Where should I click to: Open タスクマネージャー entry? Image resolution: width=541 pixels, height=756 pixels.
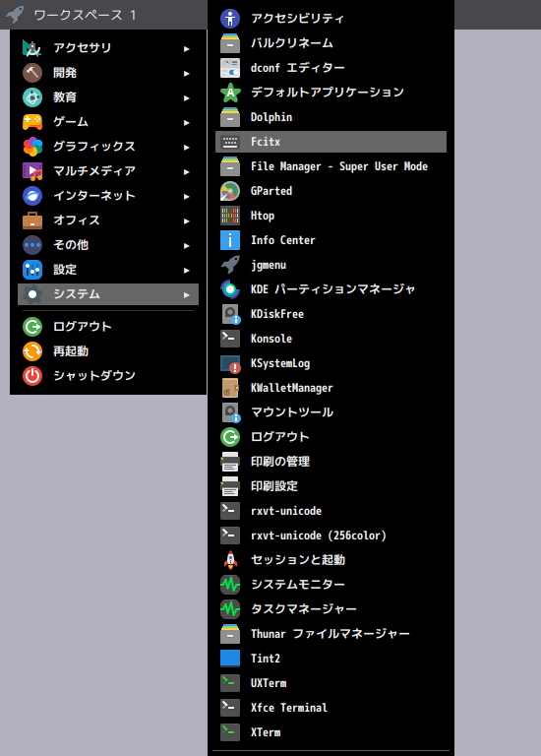[331, 609]
